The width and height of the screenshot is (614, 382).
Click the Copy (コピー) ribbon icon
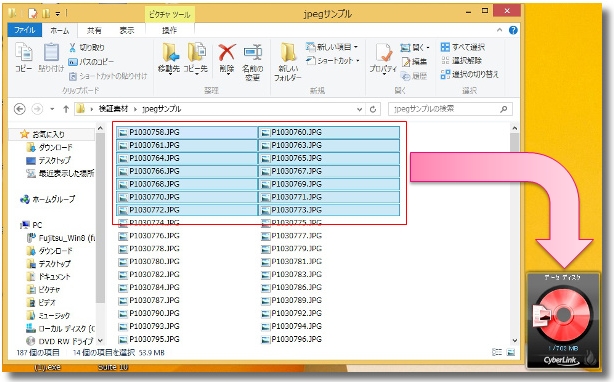tap(24, 57)
